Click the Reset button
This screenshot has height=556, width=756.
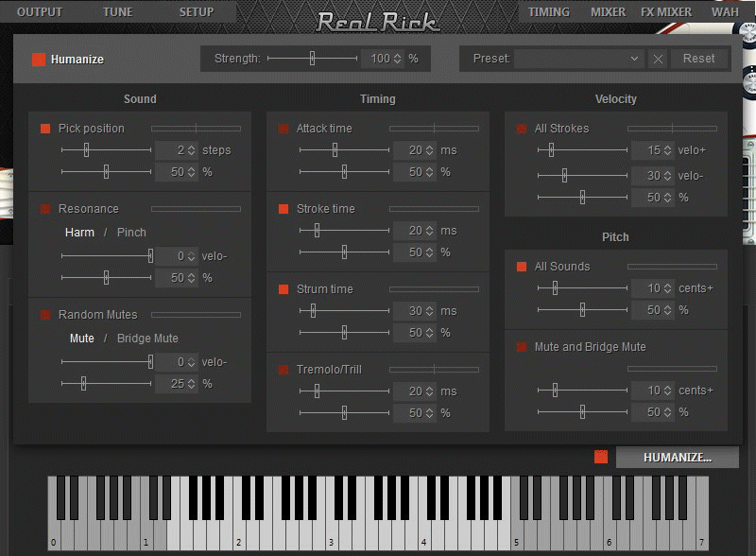pos(698,59)
